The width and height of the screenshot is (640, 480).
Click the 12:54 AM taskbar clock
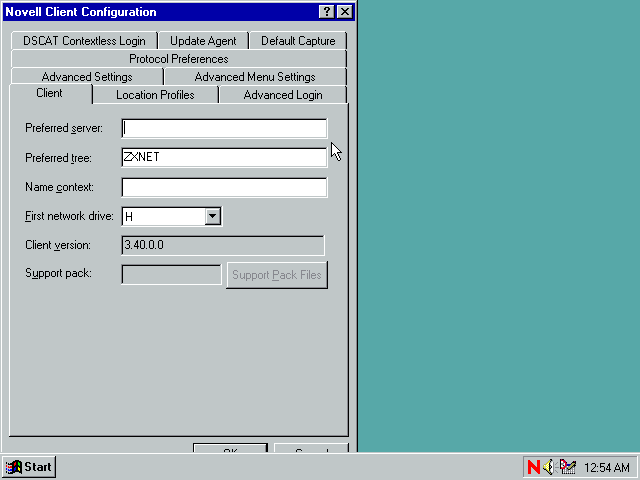click(x=607, y=467)
